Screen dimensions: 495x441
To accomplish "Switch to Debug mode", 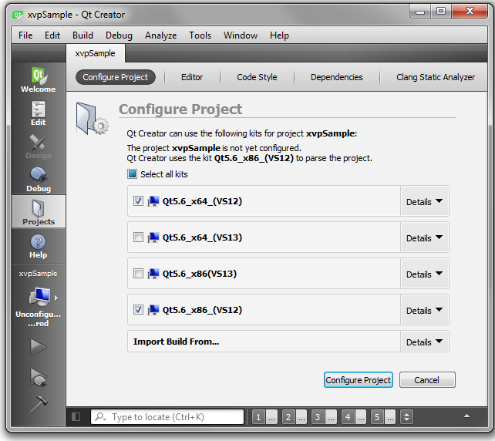I will [x=38, y=180].
